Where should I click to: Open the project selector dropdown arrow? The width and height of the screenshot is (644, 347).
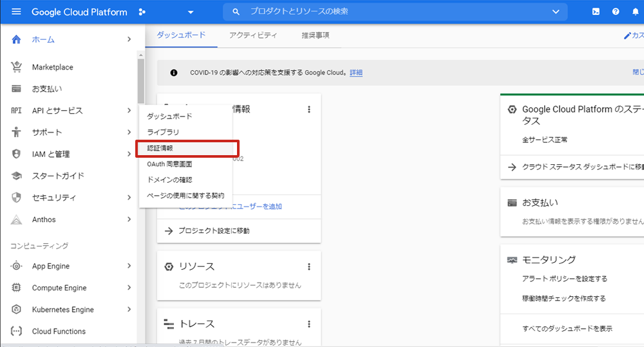tap(190, 12)
